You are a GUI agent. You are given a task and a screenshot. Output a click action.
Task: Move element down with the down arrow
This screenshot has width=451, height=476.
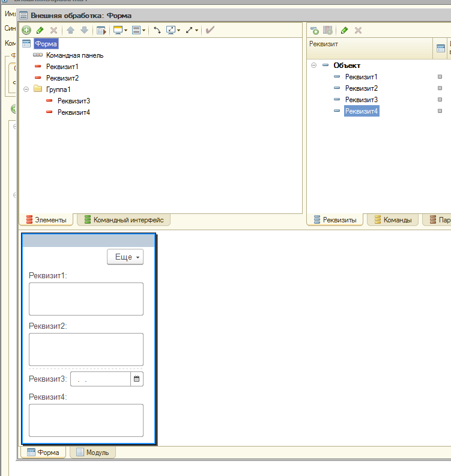coord(84,30)
